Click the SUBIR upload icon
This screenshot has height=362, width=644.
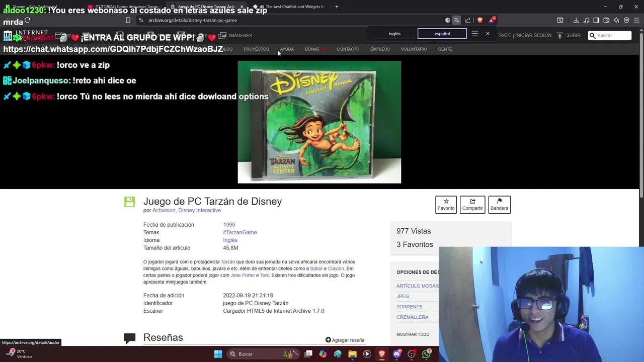(x=559, y=35)
